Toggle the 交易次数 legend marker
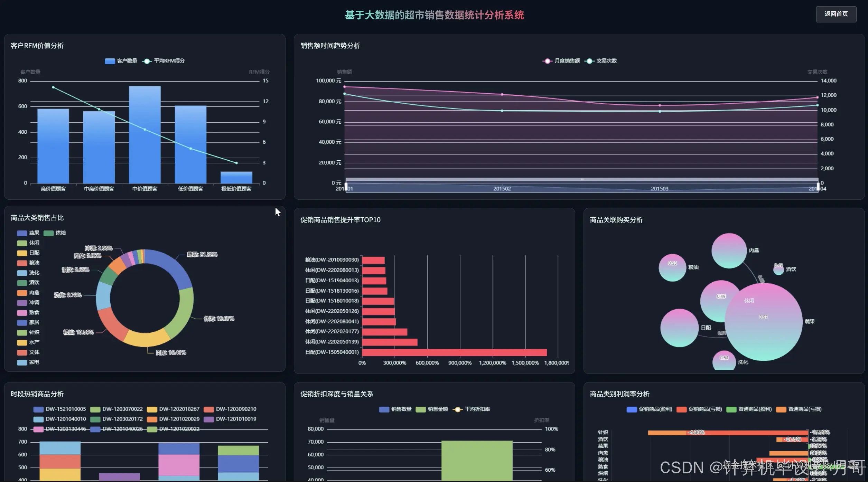868x482 pixels. click(589, 61)
